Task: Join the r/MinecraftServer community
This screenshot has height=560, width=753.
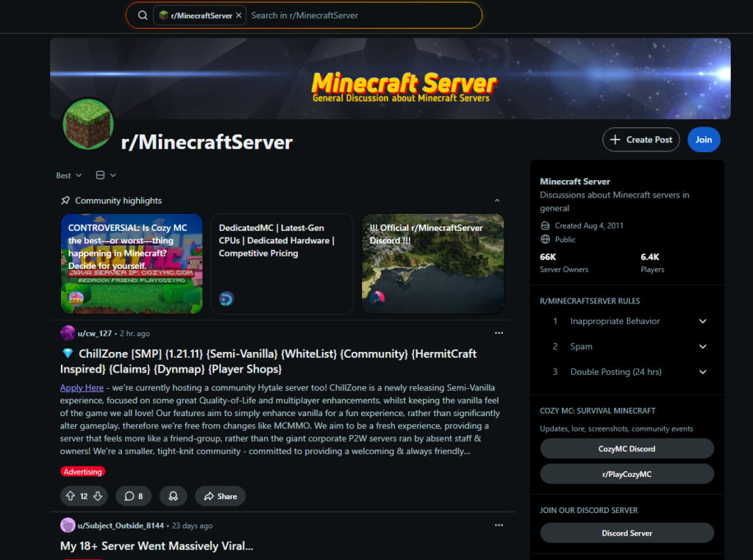Action: 704,140
